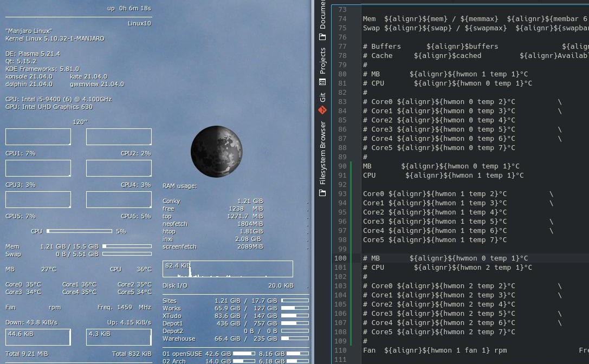Place cursor on line 110 Fan text
The width and height of the screenshot is (589, 364).
[x=371, y=350]
